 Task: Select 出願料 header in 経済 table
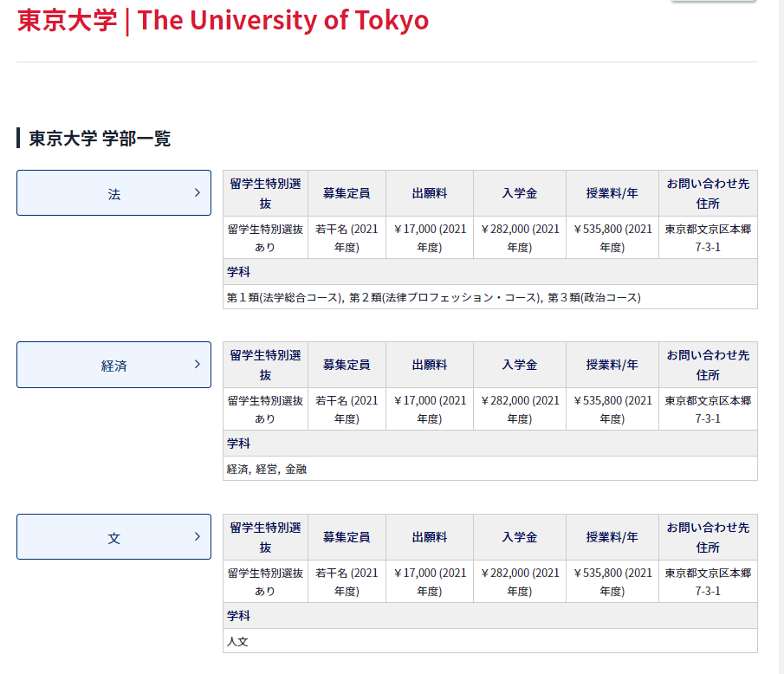430,365
